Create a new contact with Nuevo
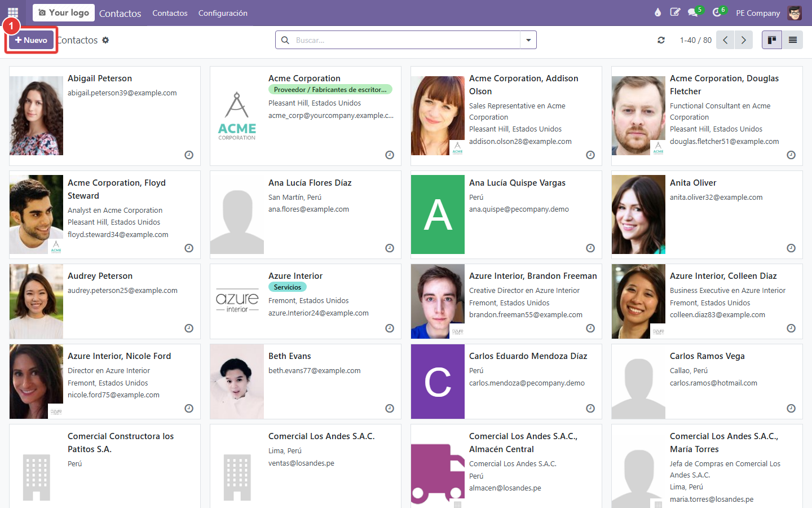The image size is (812, 508). [31, 40]
